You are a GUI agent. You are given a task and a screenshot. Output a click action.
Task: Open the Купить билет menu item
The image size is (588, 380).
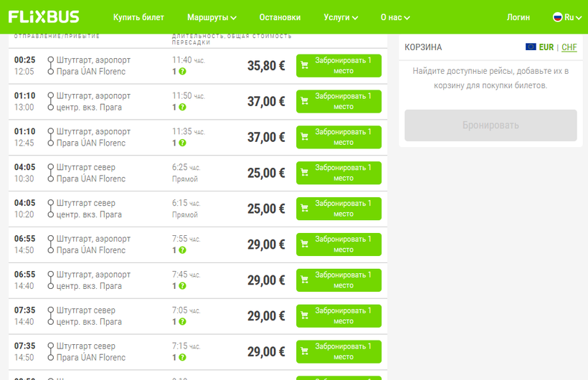coord(138,17)
